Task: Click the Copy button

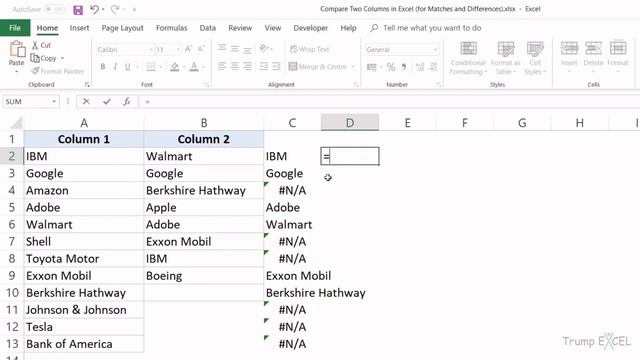Action: (x=44, y=58)
